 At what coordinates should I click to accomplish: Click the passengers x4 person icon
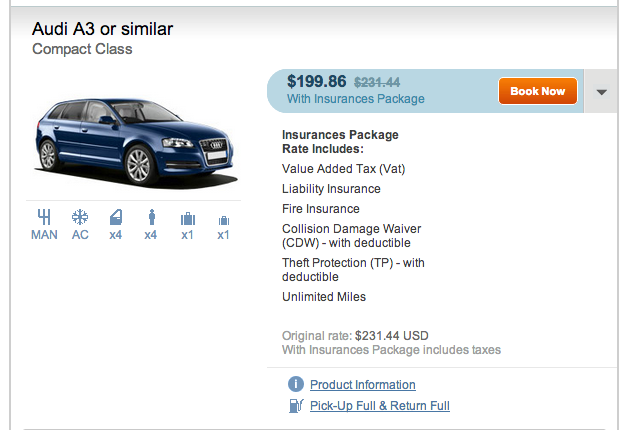click(151, 217)
